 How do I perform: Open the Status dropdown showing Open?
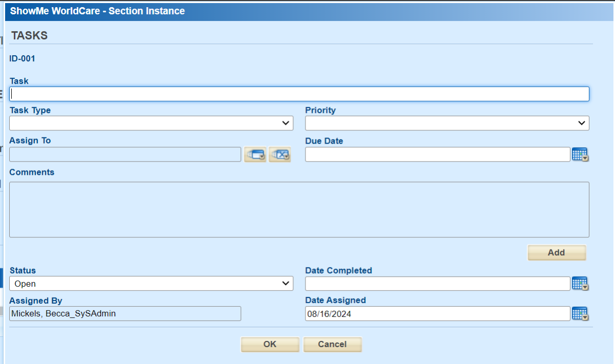151,283
